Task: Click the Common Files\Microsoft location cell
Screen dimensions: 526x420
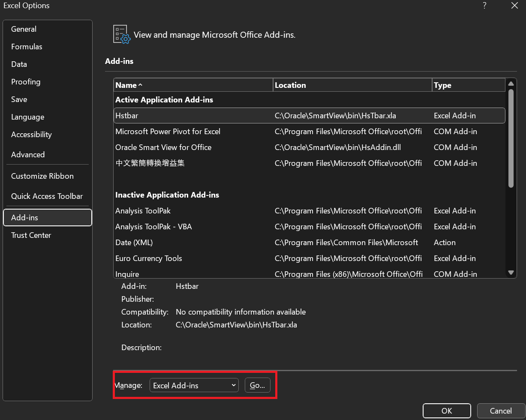Action: pyautogui.click(x=346, y=243)
